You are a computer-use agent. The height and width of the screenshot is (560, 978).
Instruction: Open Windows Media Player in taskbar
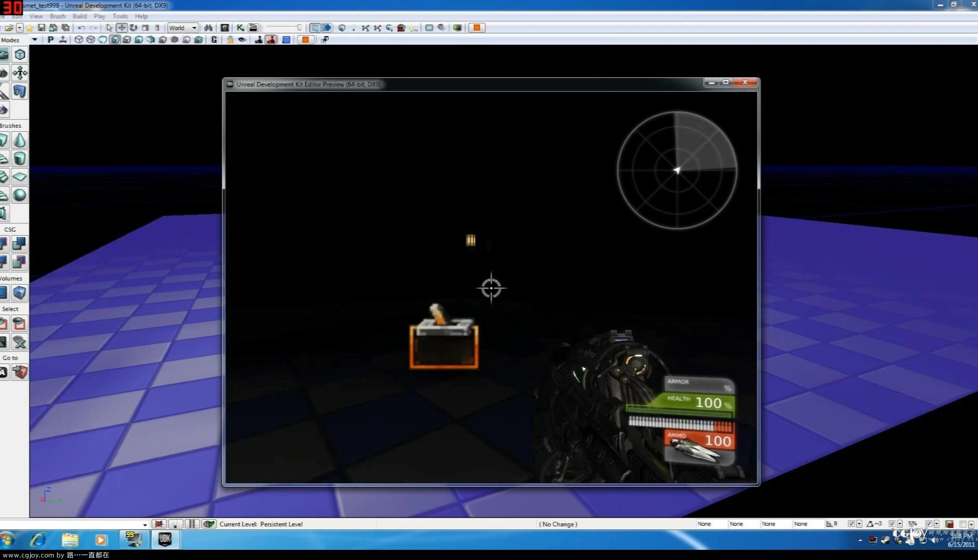pyautogui.click(x=101, y=540)
